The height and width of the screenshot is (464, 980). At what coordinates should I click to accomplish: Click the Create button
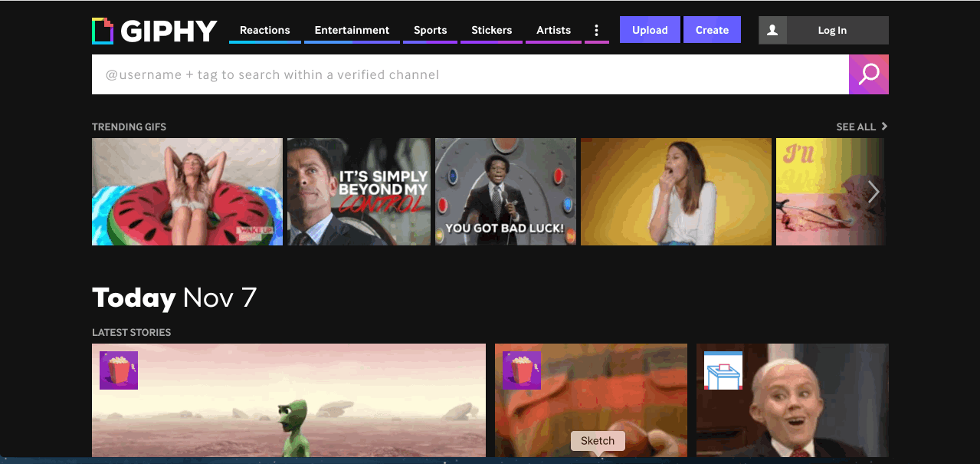click(x=712, y=30)
